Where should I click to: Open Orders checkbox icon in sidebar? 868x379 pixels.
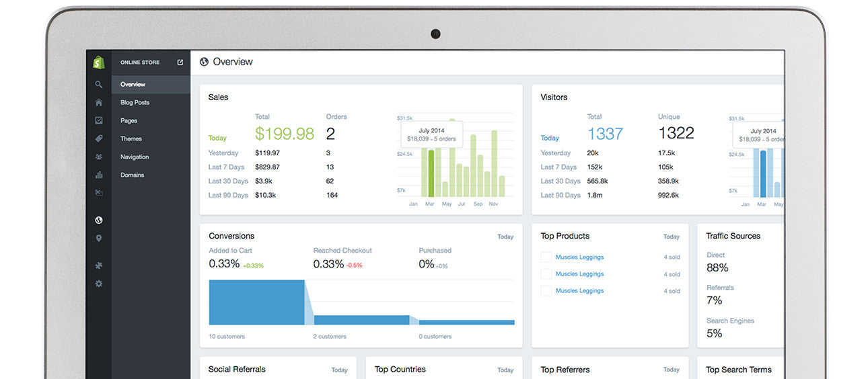[x=99, y=120]
